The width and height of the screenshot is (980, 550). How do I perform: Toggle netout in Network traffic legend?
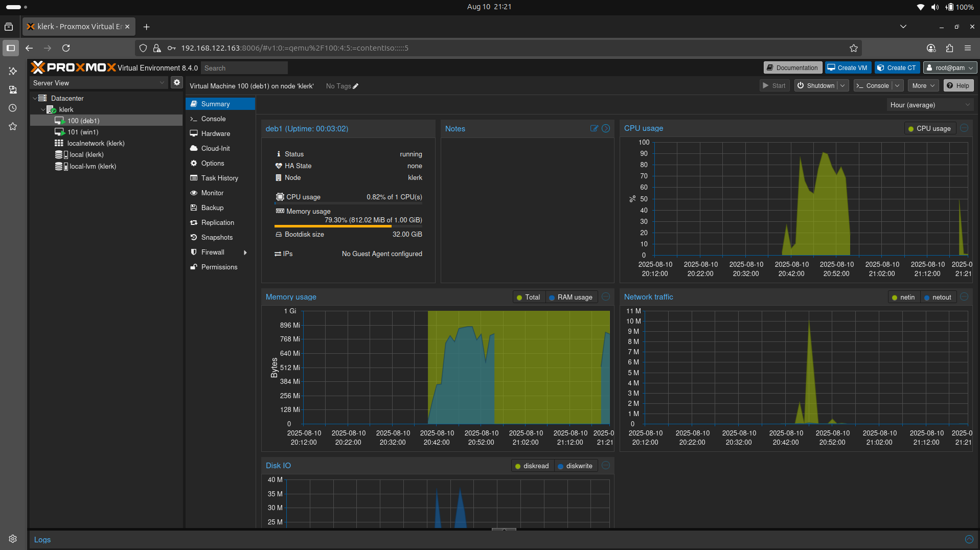[x=939, y=297]
